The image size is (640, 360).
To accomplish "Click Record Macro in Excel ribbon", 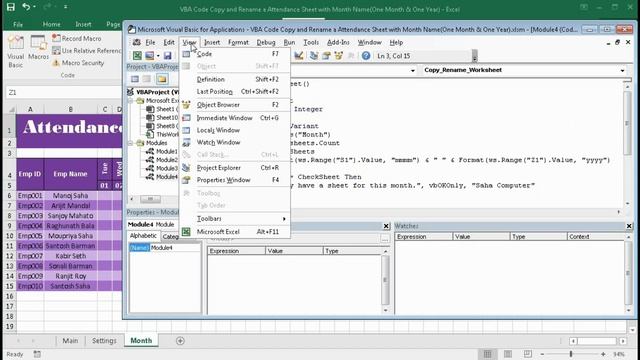I will pos(77,38).
